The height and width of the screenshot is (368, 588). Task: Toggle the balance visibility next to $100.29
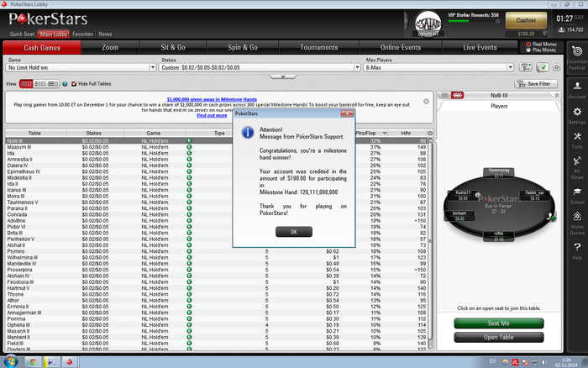point(544,34)
